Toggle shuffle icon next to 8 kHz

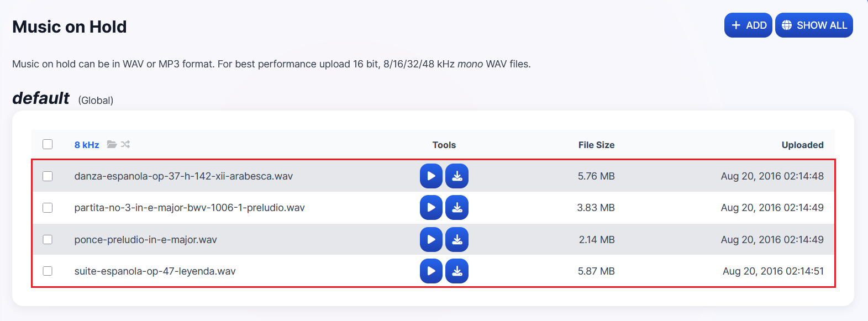point(125,144)
